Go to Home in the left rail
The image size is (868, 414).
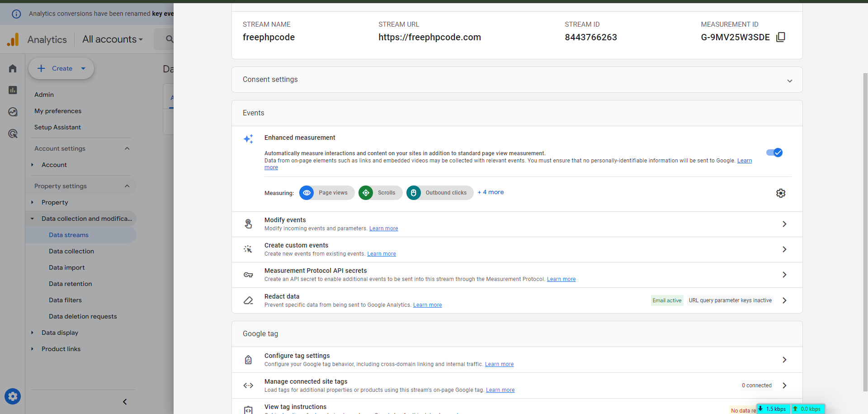coord(13,68)
